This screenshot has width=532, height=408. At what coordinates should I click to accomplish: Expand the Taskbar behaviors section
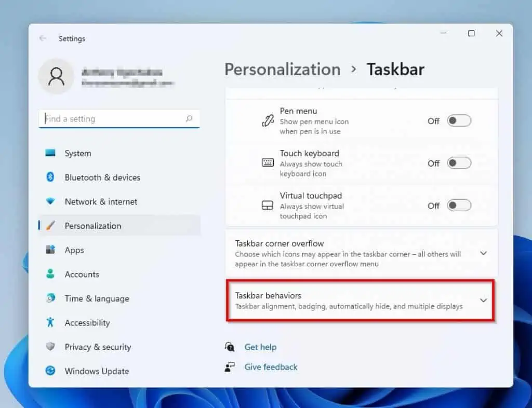point(483,301)
